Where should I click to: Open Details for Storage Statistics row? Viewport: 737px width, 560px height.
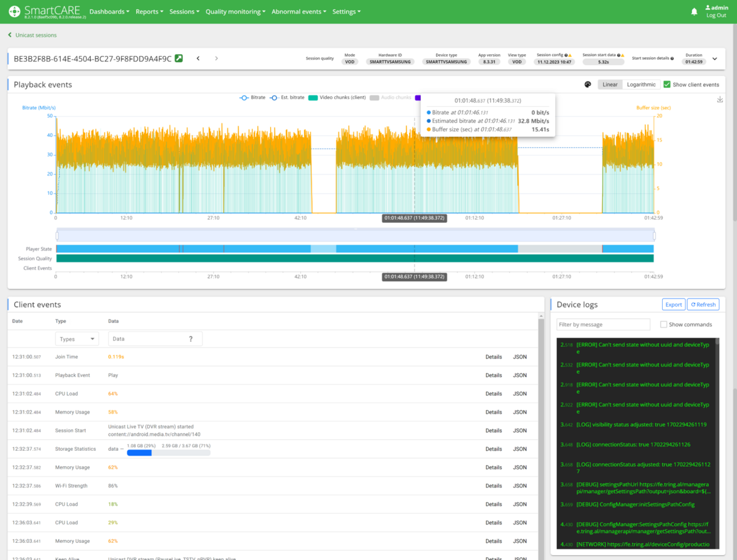tap(494, 449)
